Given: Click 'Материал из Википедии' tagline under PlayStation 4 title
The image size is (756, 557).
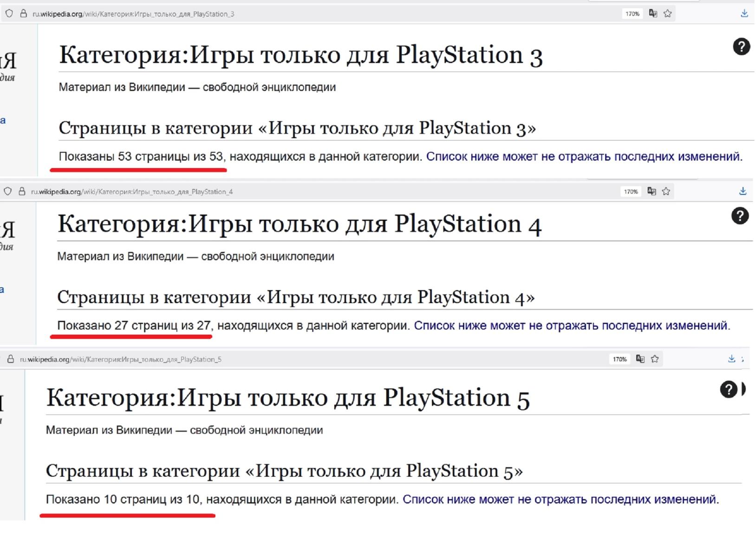Looking at the screenshot, I should tap(196, 256).
